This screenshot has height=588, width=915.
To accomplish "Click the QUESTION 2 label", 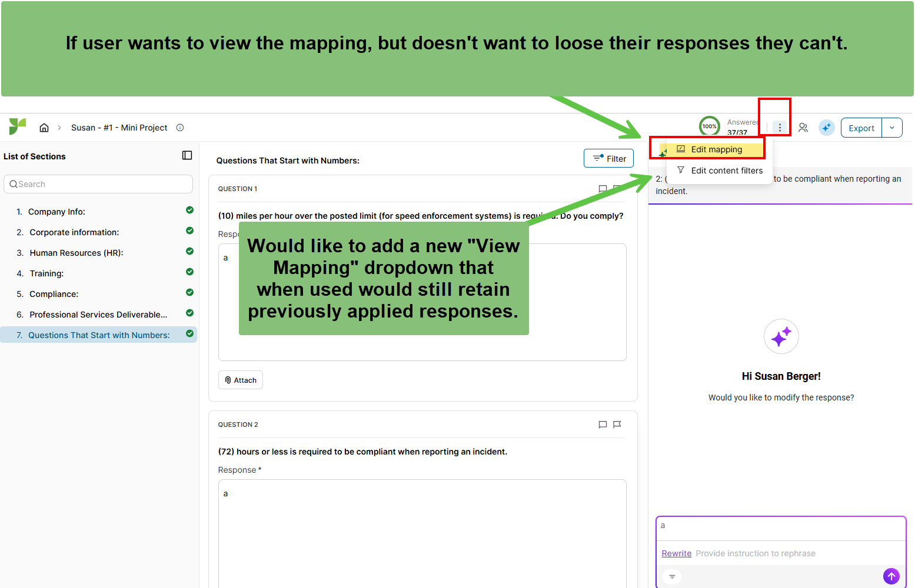I will coord(238,425).
